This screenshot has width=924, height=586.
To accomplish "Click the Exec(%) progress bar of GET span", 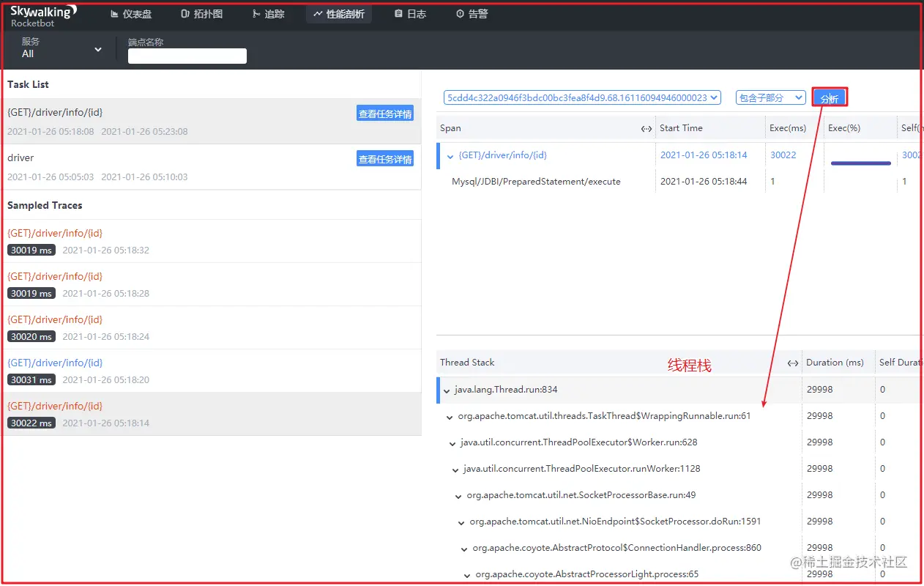I will click(x=860, y=163).
